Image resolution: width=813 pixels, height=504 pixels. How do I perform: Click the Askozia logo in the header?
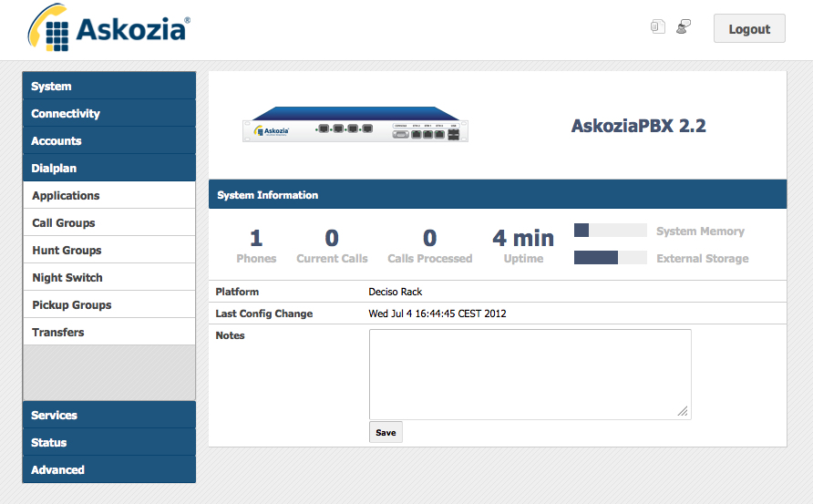click(x=108, y=28)
